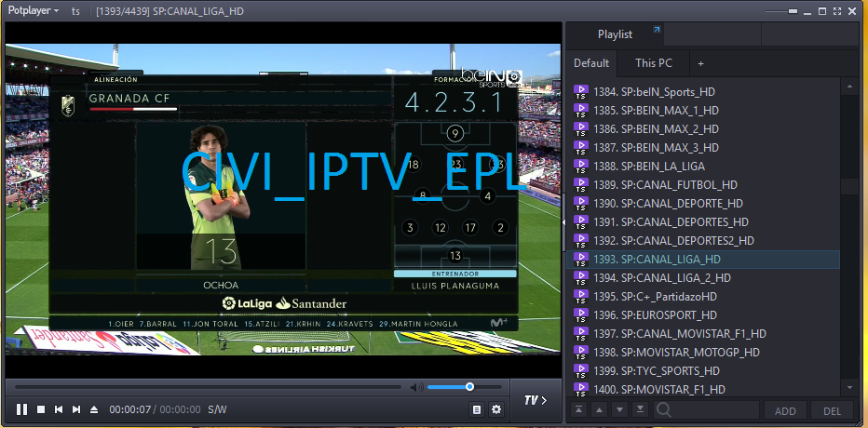Click the DEL button
Viewport: 868px width, 428px height.
coord(832,410)
